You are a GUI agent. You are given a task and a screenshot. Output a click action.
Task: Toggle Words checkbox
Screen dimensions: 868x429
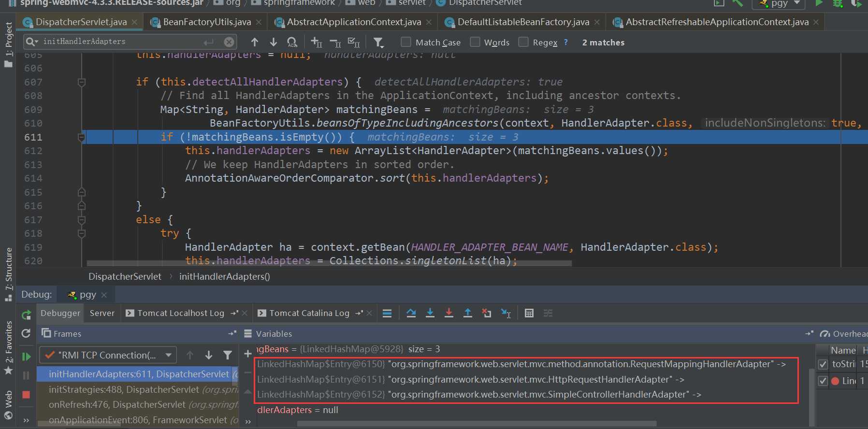click(475, 42)
